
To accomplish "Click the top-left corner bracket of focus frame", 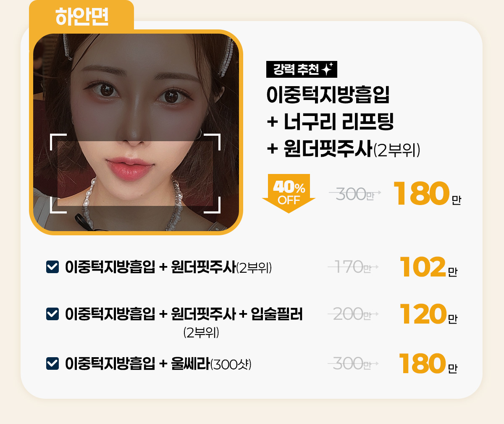I will 58,142.
